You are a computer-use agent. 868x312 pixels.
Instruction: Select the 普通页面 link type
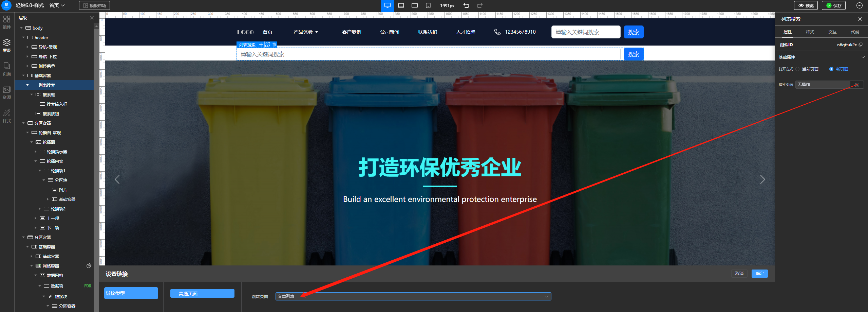coord(202,294)
